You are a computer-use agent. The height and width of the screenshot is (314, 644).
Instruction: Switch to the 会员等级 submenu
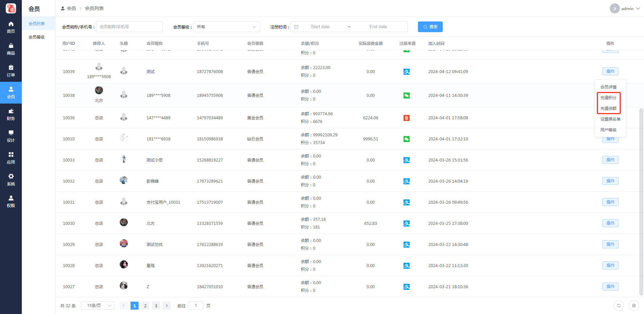pyautogui.click(x=37, y=37)
